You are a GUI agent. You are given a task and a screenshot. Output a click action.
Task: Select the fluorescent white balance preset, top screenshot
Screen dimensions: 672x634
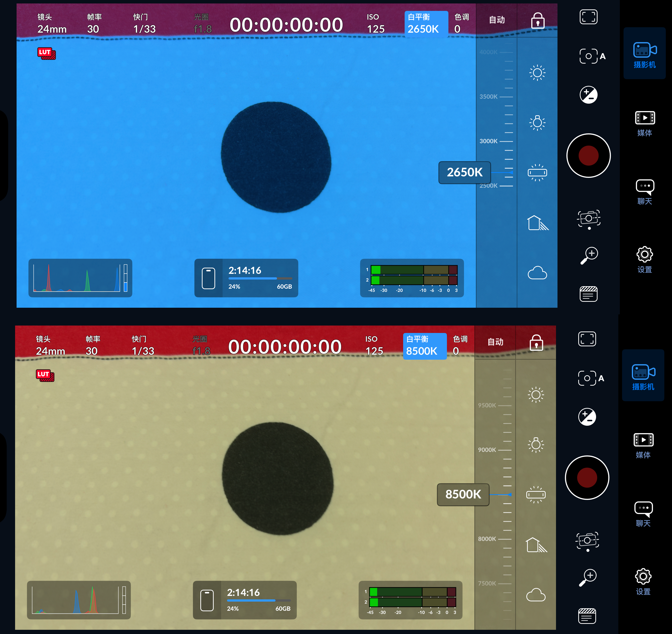coord(537,173)
